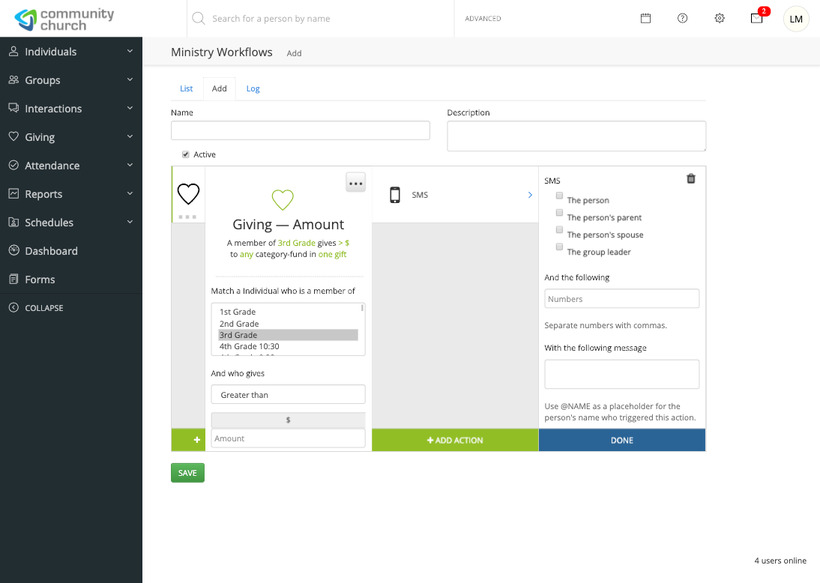Check the inbox icon showing 2 notifications
The width and height of the screenshot is (820, 583).
coord(756,19)
